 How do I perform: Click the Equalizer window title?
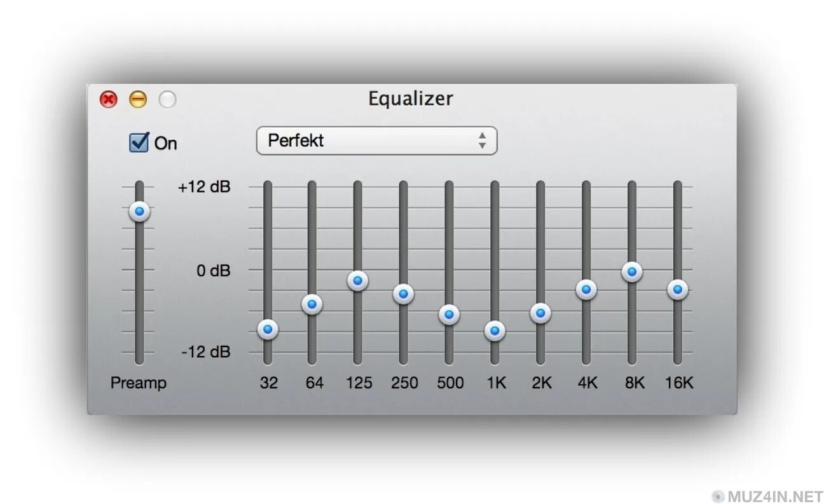[411, 99]
